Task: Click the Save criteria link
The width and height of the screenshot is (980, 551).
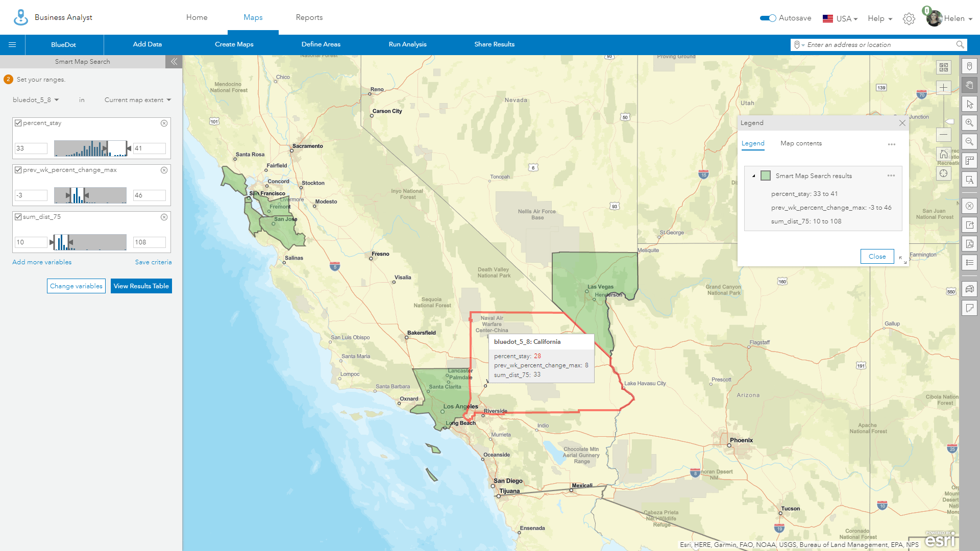Action: [153, 262]
